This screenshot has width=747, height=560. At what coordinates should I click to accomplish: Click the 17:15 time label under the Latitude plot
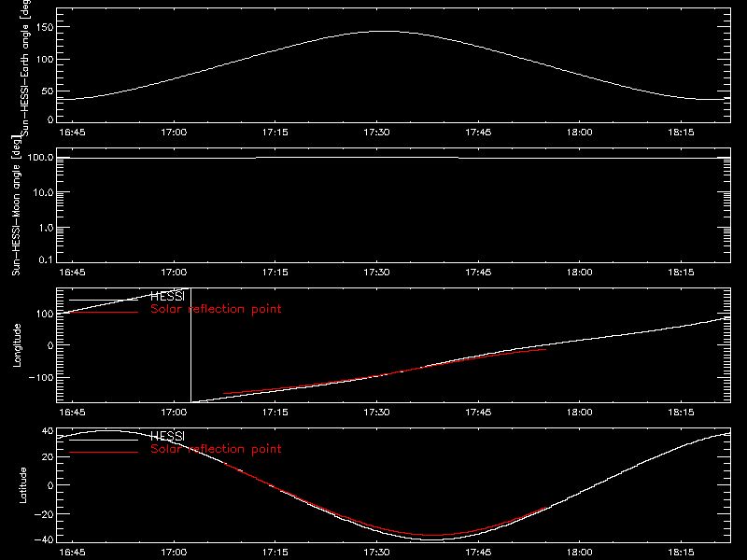click(x=275, y=553)
